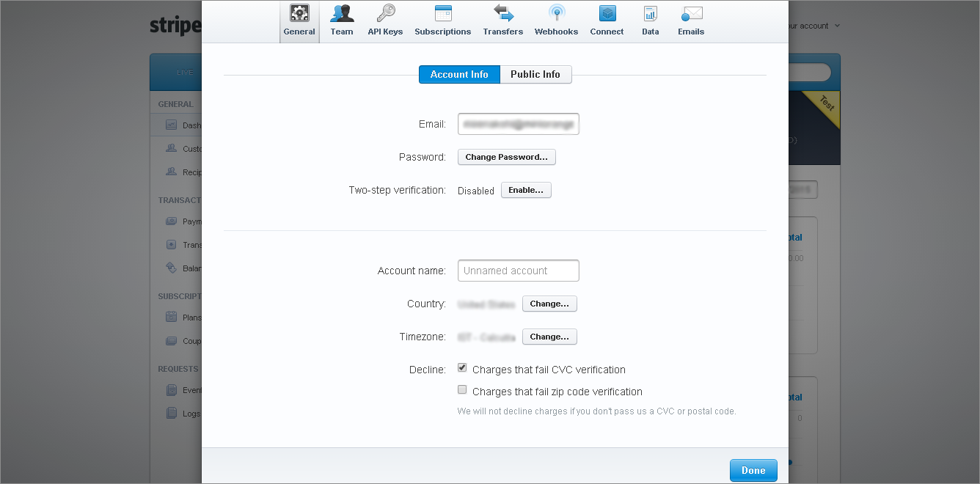
Task: Click the Change Password button
Action: [507, 157]
